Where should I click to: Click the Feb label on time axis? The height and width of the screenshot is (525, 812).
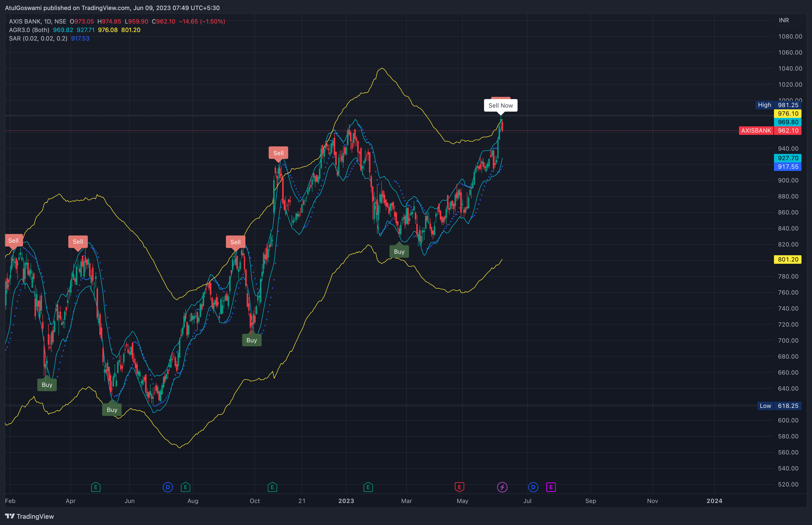(x=10, y=501)
